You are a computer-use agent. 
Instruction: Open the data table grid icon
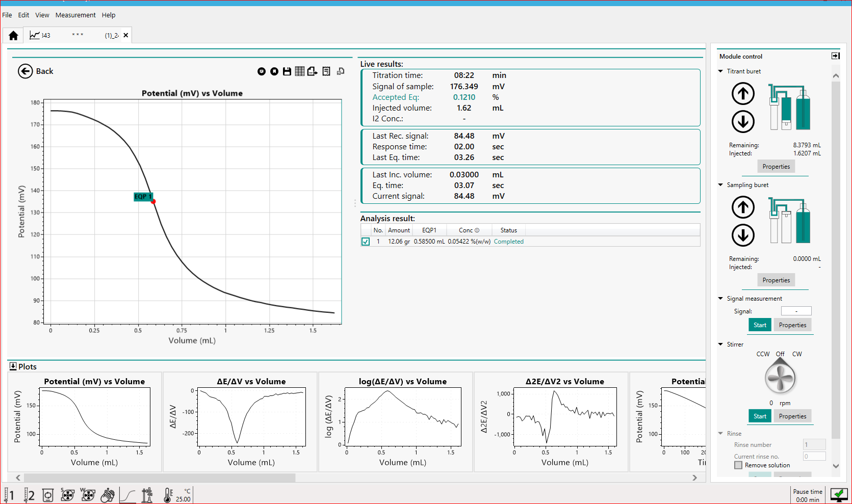tap(300, 71)
